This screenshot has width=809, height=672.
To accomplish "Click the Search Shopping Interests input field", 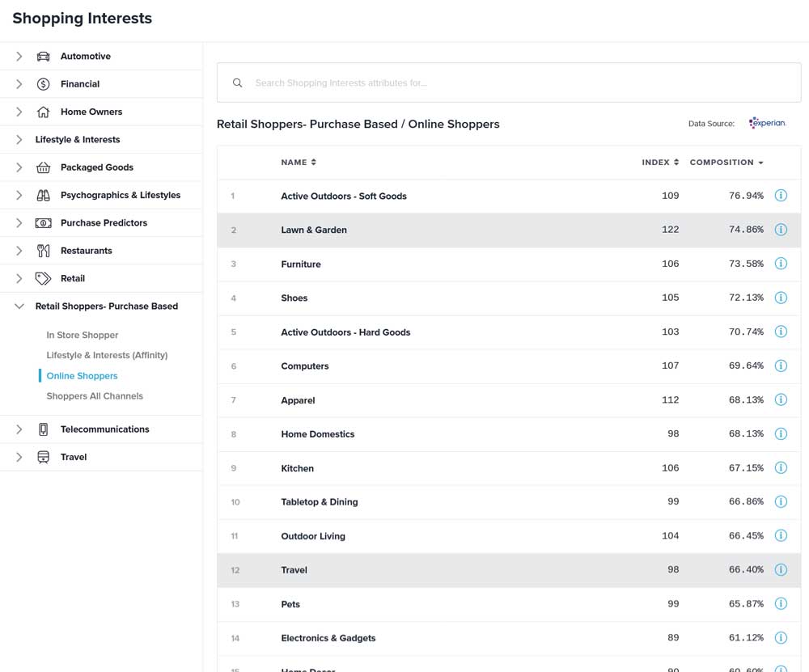I will pyautogui.click(x=518, y=82).
